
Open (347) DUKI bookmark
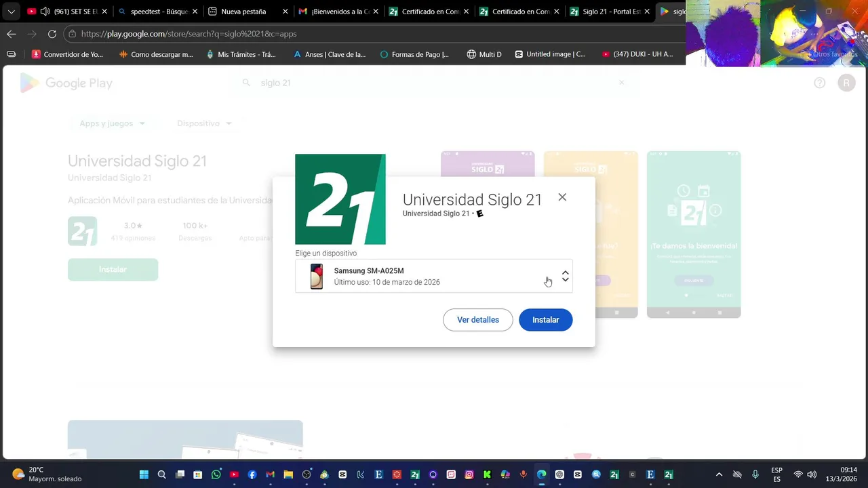point(637,54)
